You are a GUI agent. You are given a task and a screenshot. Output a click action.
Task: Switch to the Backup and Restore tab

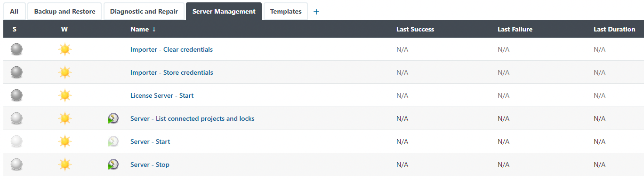click(x=64, y=11)
